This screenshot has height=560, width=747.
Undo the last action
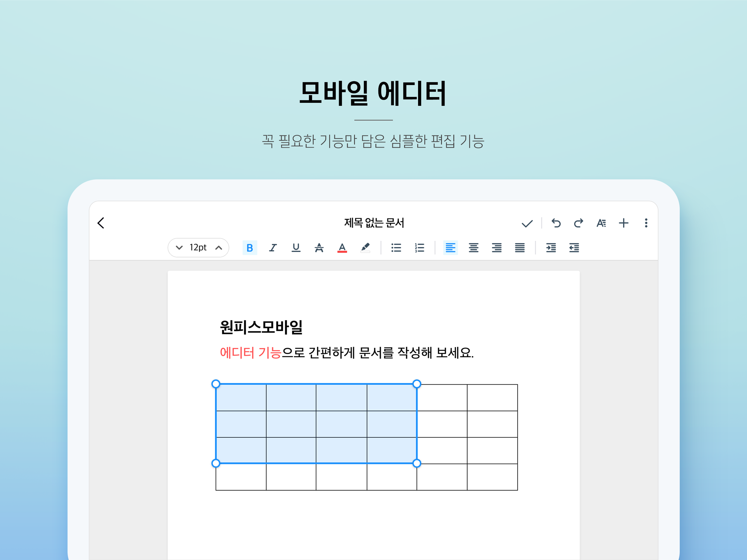click(556, 223)
